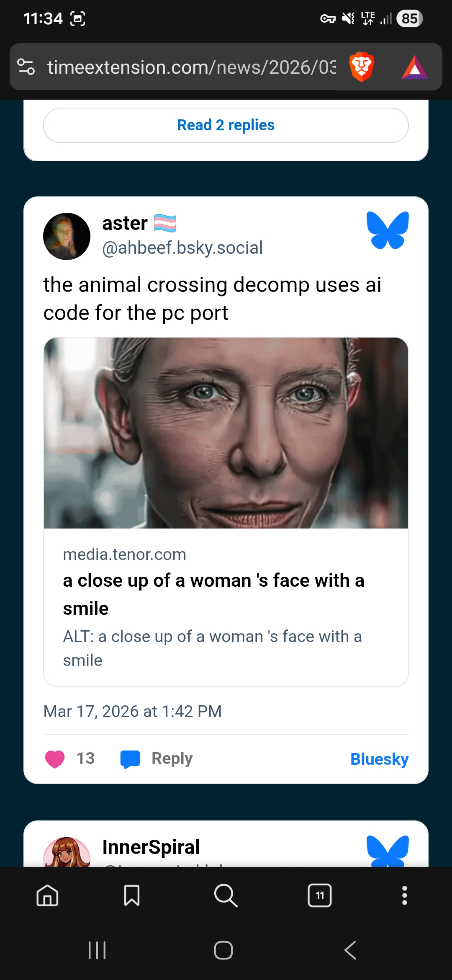This screenshot has width=452, height=980.
Task: Open site settings icon in address bar
Action: pos(26,67)
